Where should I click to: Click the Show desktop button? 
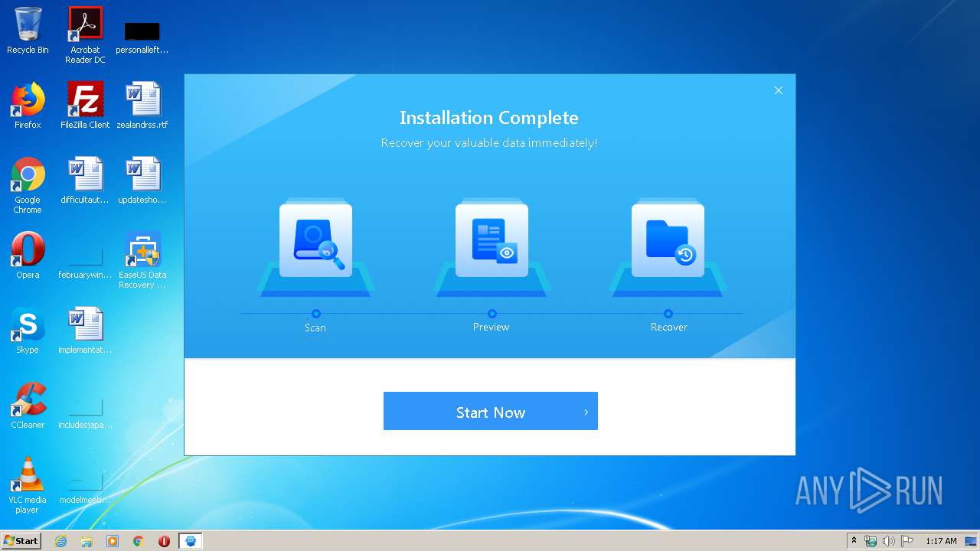tap(972, 541)
